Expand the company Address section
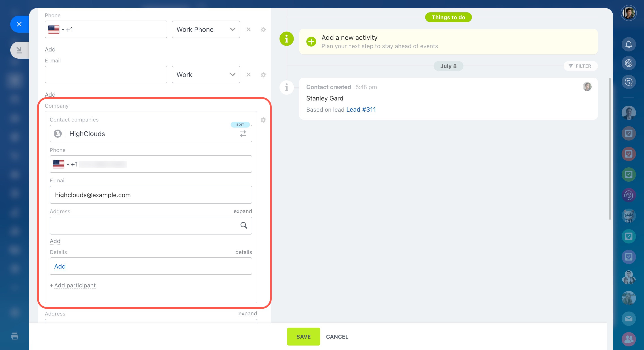This screenshot has width=644, height=350. tap(243, 211)
